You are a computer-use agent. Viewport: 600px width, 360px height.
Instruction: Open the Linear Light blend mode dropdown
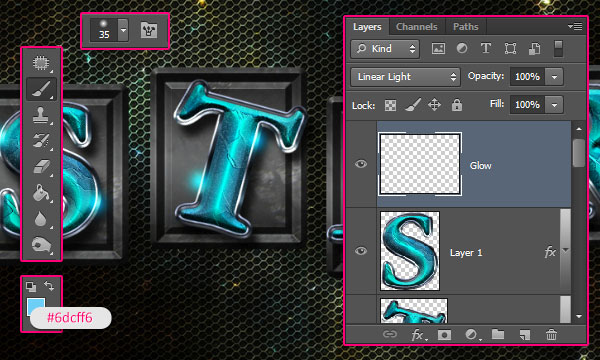coord(405,77)
